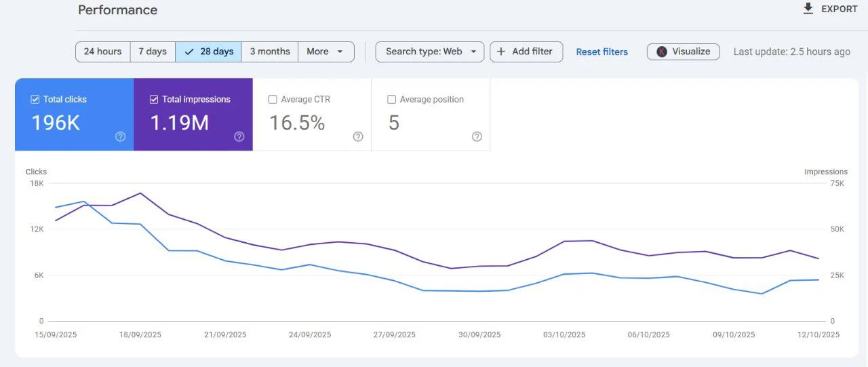Click the 24/09/2025 date axis label
The height and width of the screenshot is (367, 868).
pos(310,334)
